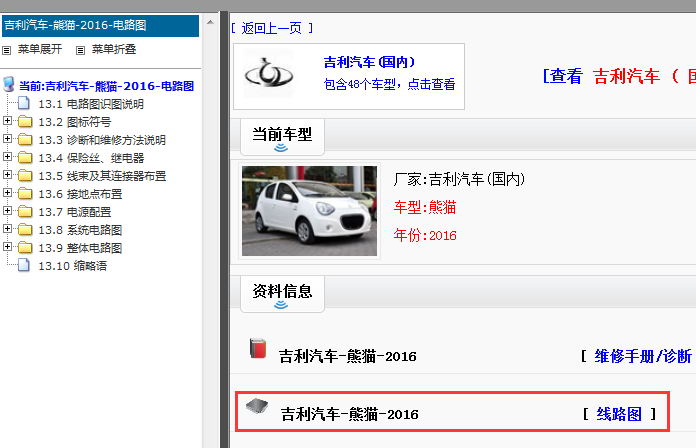
Task: Select 13.9 整体电路图 tree label
Action: (80, 248)
